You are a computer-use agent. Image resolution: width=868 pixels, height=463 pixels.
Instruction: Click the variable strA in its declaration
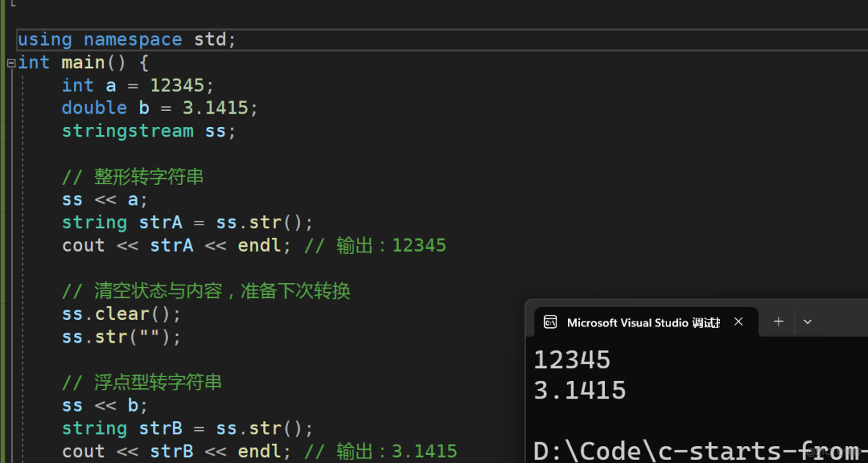click(x=161, y=222)
